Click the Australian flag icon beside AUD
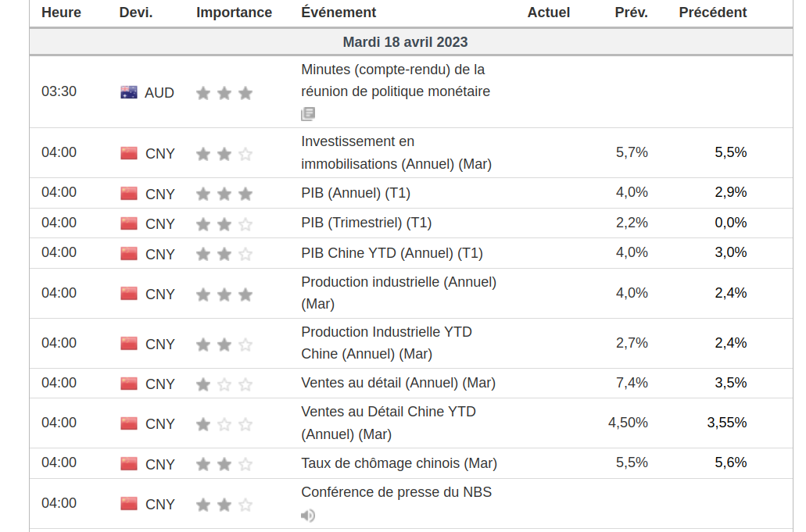 click(129, 92)
